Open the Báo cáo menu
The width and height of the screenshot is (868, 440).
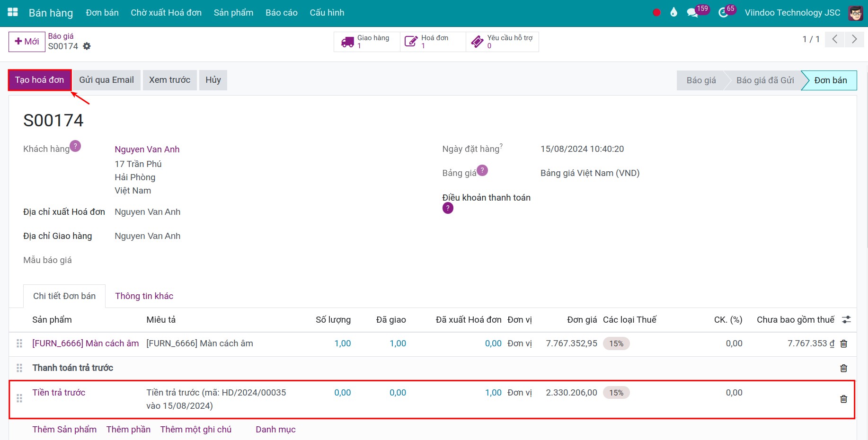(x=281, y=13)
